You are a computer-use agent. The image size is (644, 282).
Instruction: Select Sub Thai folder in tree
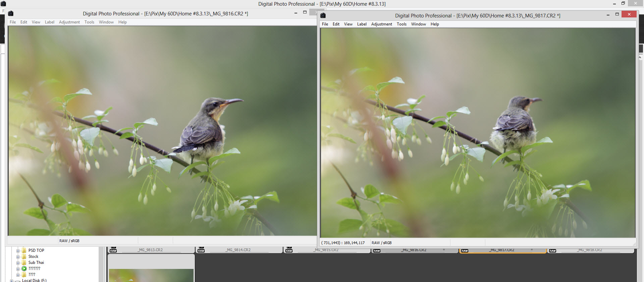(x=36, y=263)
